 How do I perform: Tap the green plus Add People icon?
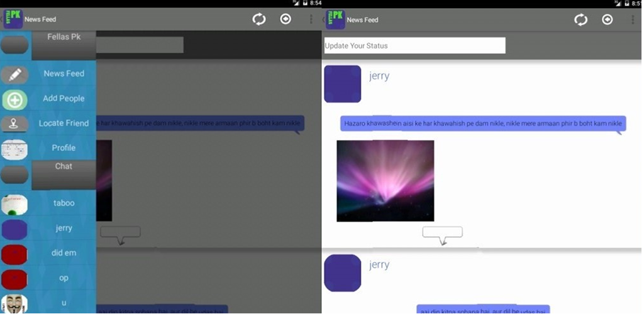coord(15,100)
